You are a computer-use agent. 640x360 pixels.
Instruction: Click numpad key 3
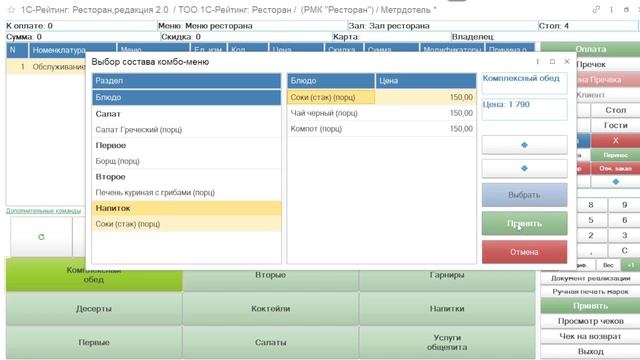pyautogui.click(x=624, y=236)
